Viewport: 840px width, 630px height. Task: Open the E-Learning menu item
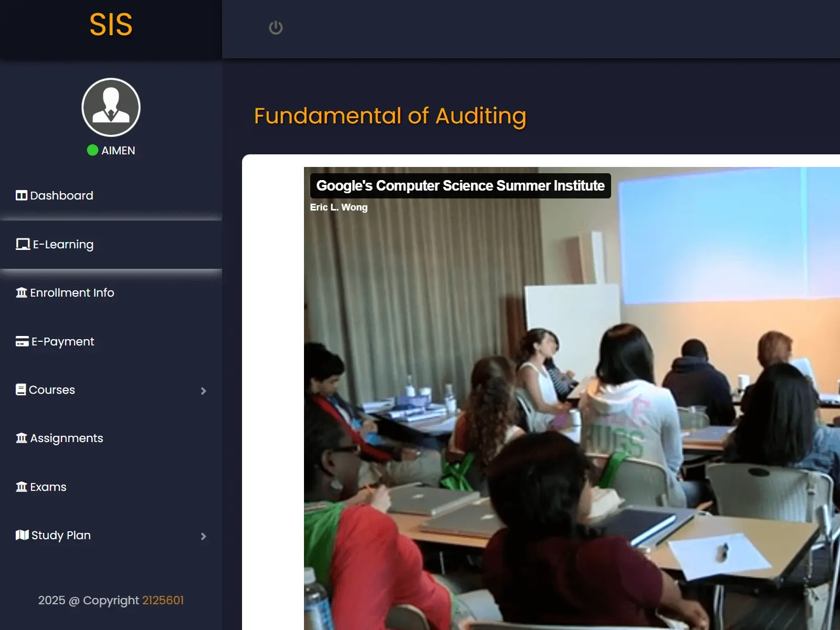pyautogui.click(x=111, y=244)
